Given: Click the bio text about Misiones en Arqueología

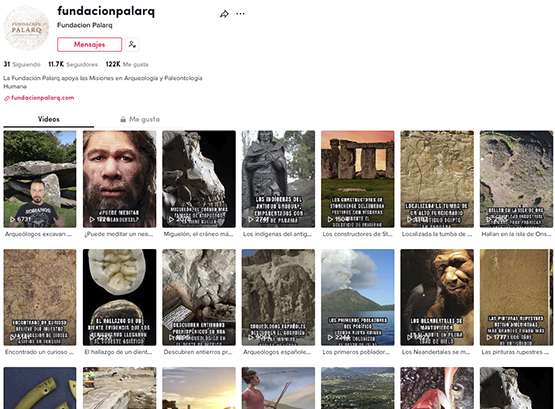Looking at the screenshot, I should 103,82.
